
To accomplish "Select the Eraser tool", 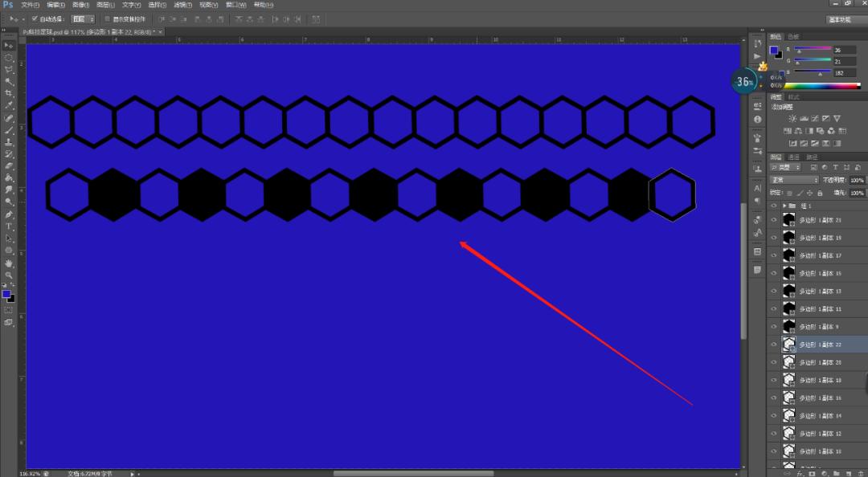I will (8, 166).
